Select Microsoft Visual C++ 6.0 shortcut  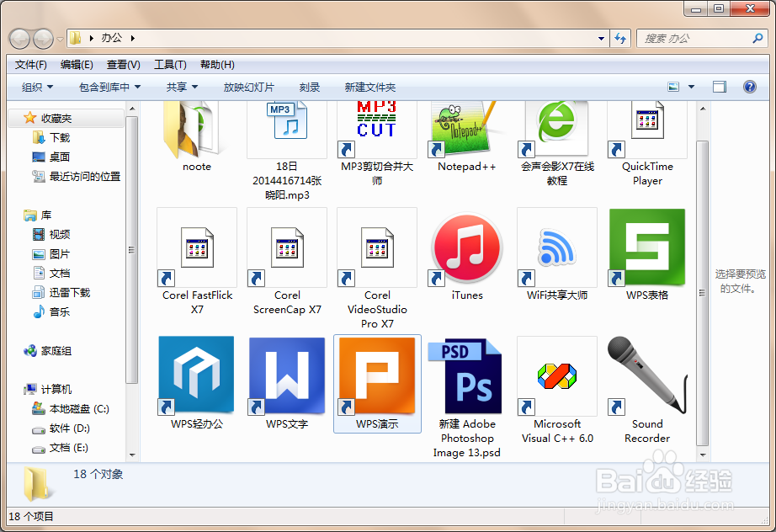pos(557,375)
